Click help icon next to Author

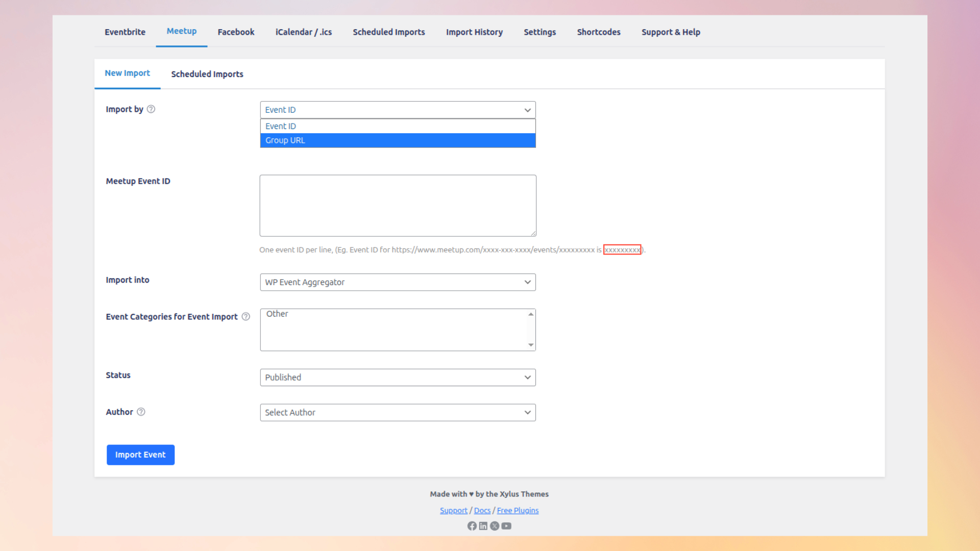(141, 412)
